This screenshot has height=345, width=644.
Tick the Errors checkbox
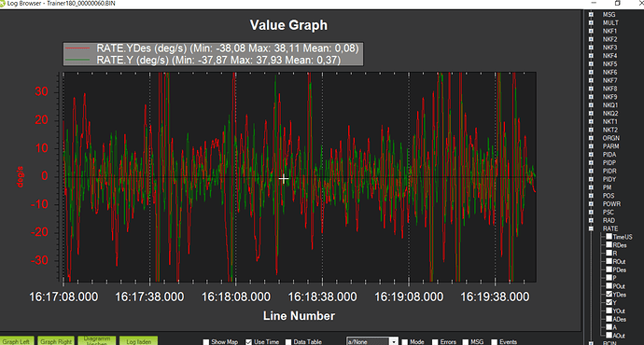[435, 341]
